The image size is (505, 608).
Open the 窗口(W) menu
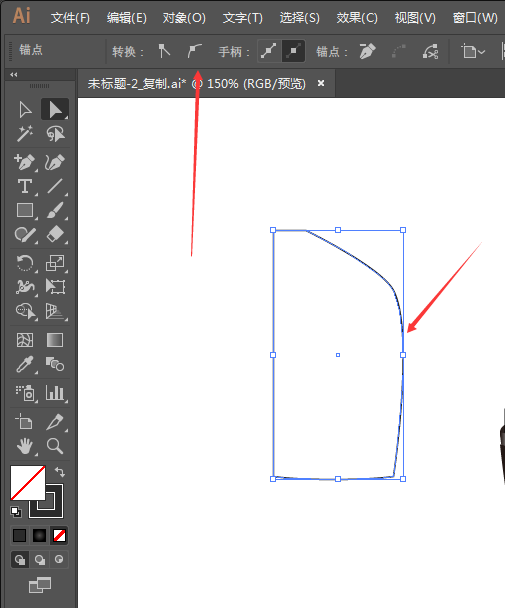tap(475, 18)
